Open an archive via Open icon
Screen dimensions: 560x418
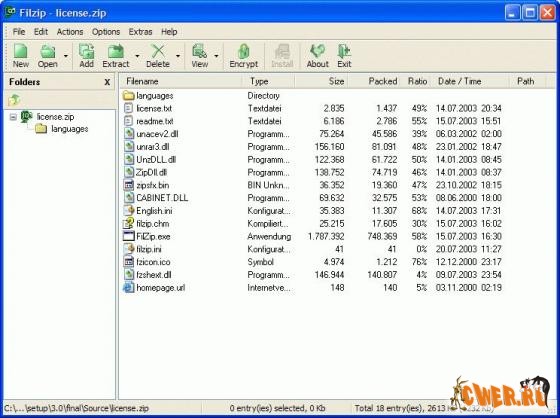(x=48, y=51)
